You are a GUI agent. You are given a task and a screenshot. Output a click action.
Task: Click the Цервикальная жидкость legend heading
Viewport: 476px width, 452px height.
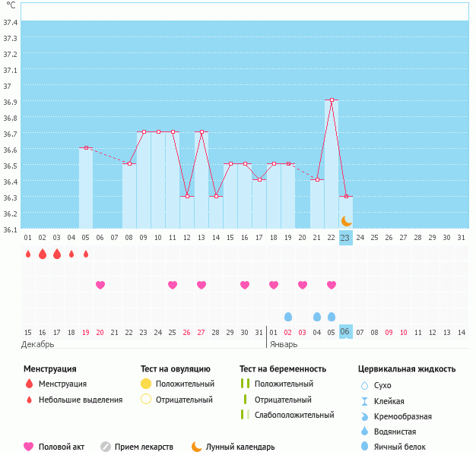pyautogui.click(x=407, y=368)
